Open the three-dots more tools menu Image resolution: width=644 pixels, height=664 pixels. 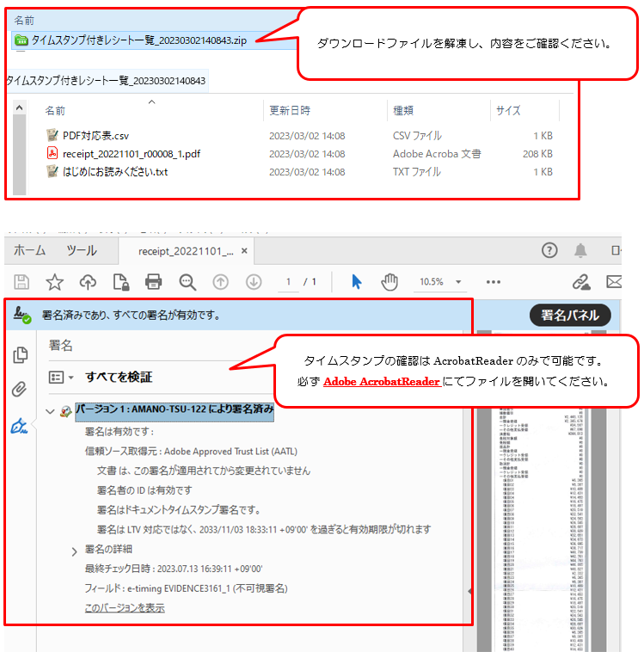494,282
